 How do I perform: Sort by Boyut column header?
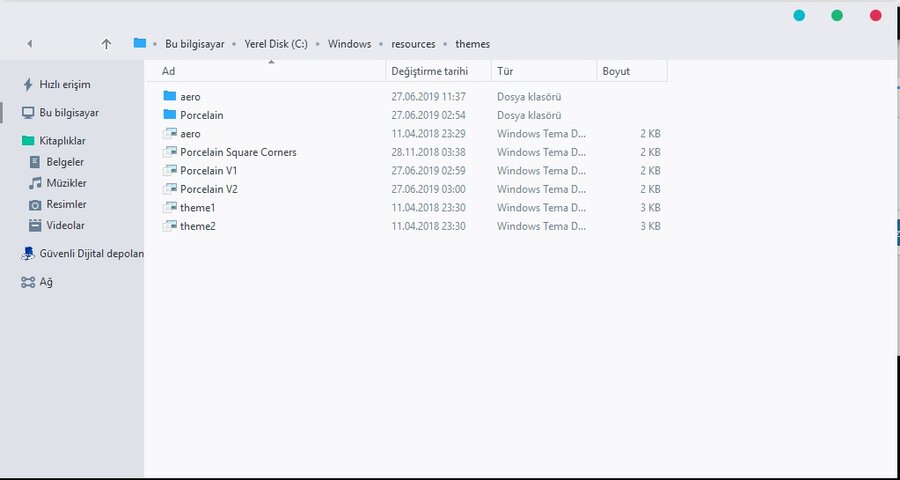point(616,71)
